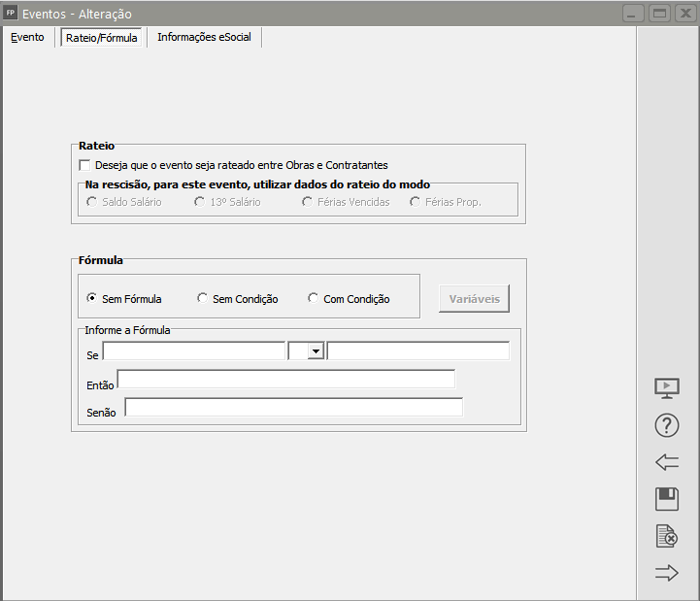700x601 pixels.
Task: Open help with the question mark icon
Action: click(x=667, y=425)
